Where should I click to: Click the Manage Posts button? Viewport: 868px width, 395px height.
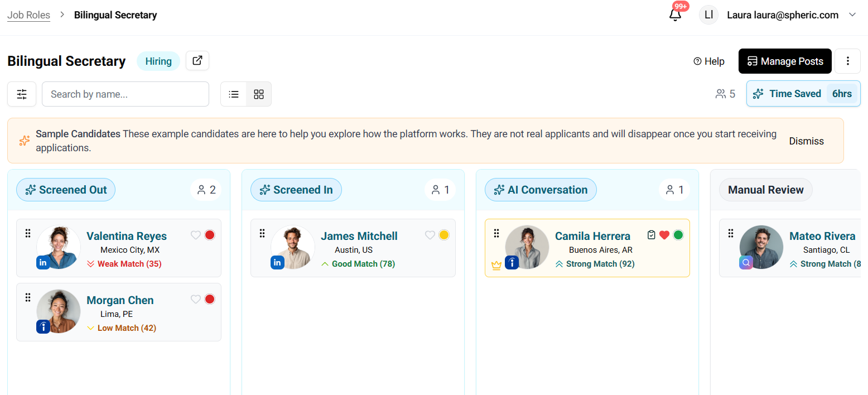point(784,61)
